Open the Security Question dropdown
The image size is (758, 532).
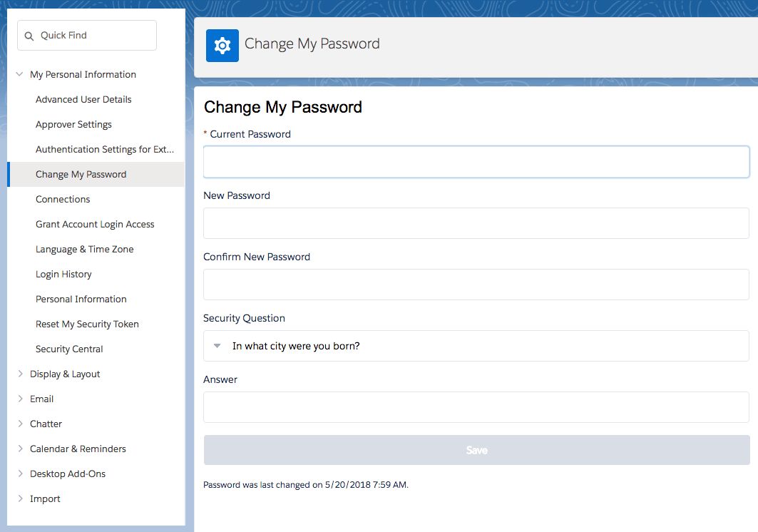click(x=476, y=346)
